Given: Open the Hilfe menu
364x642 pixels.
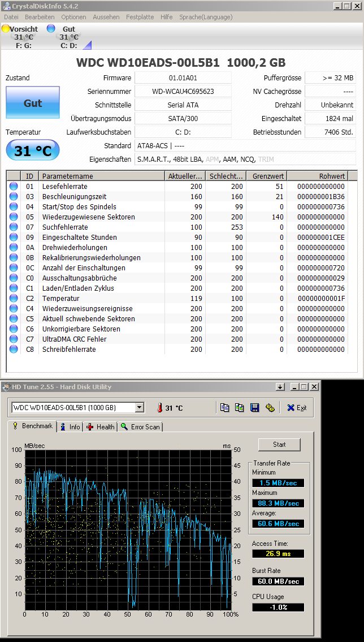Looking at the screenshot, I should 167,17.
